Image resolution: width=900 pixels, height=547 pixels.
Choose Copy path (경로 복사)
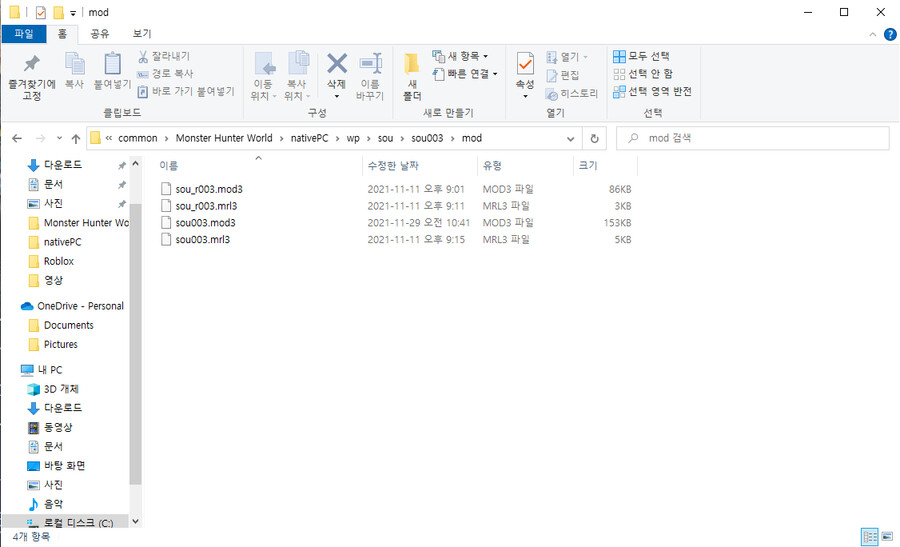[x=165, y=73]
